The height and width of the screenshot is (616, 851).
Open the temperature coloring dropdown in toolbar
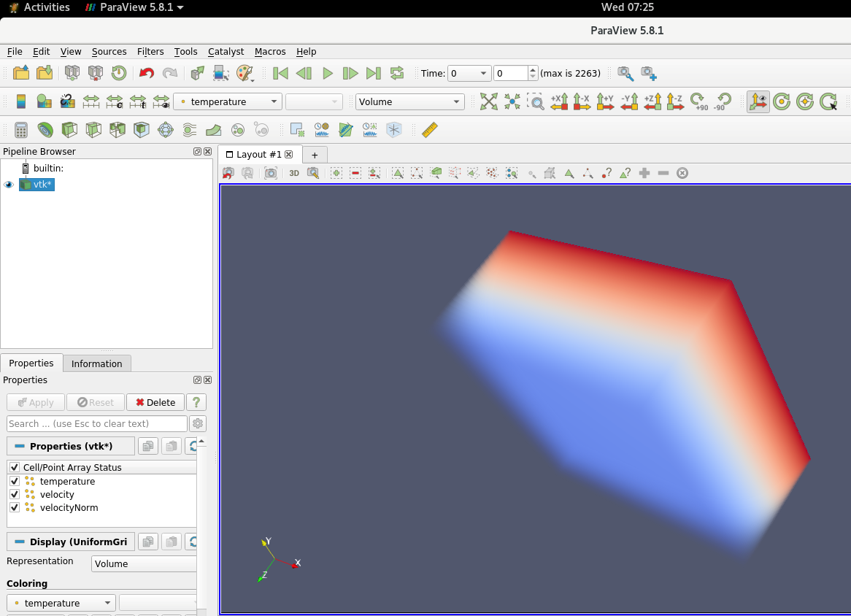(x=227, y=102)
